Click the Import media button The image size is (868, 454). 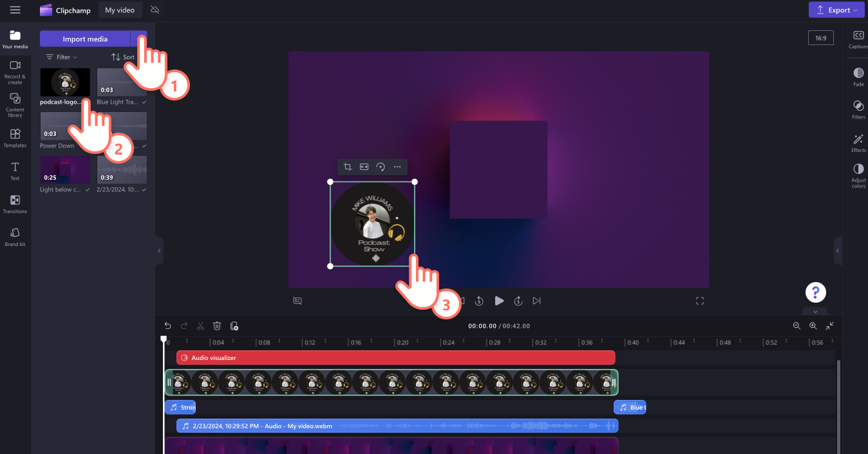[x=86, y=39]
